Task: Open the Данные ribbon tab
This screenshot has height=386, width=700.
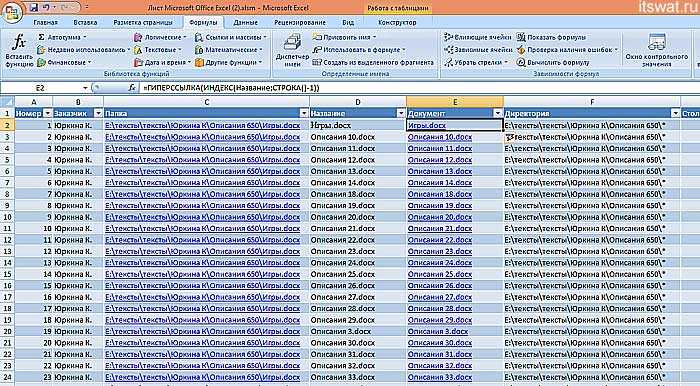Action: (x=245, y=22)
